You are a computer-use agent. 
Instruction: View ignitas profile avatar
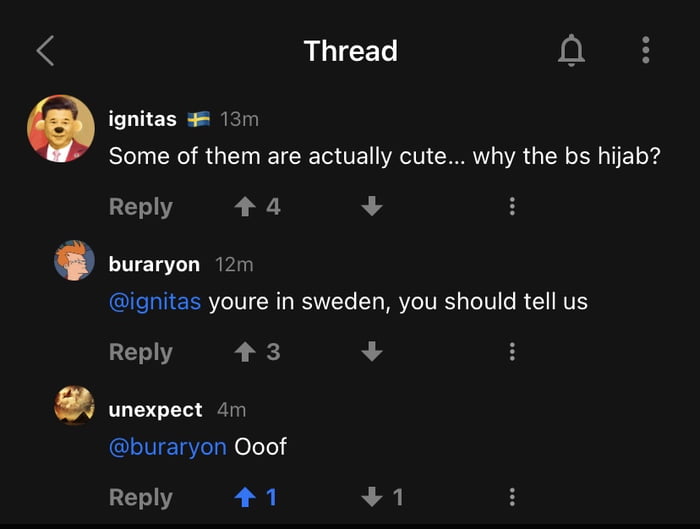61,129
